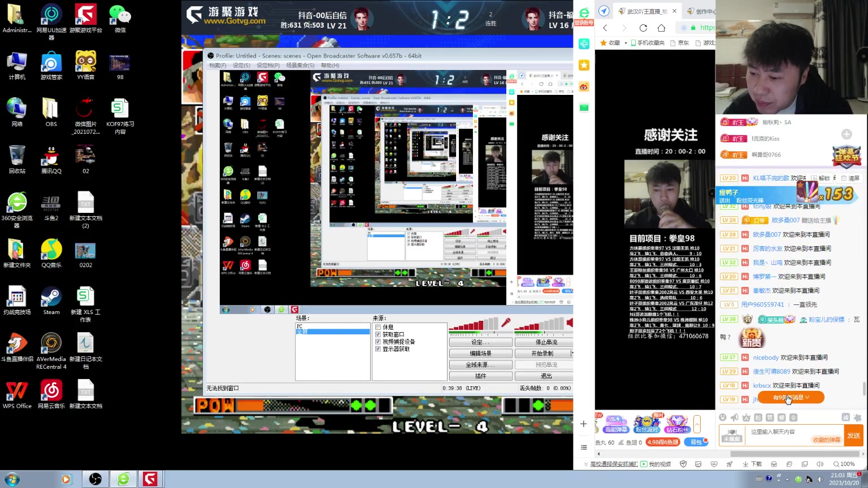Click the Windows Start button
Image resolution: width=868 pixels, height=488 pixels.
11,479
